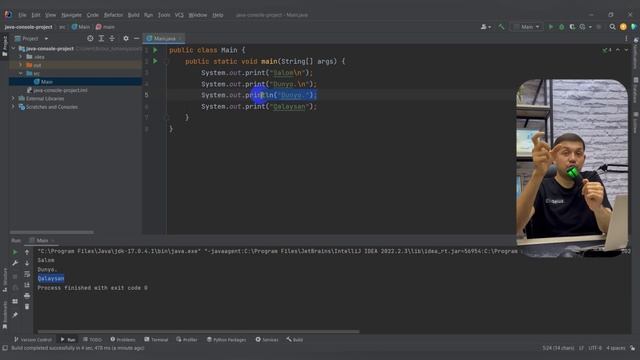Image resolution: width=640 pixels, height=360 pixels.
Task: Build project using the hammer icon
Action: coord(502,27)
